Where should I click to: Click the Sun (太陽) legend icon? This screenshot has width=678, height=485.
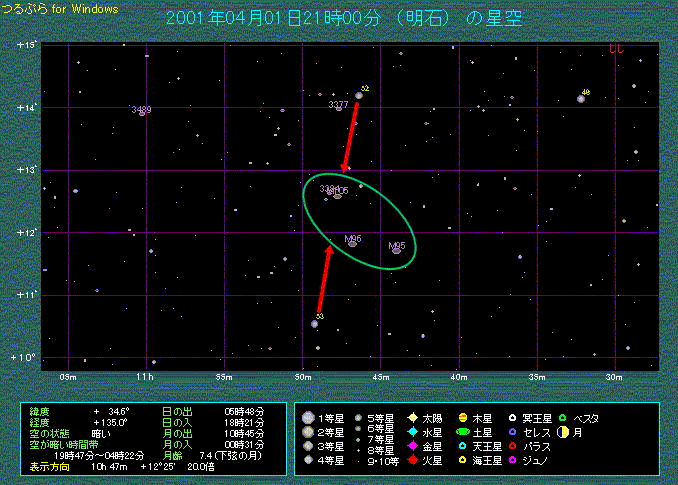(413, 417)
